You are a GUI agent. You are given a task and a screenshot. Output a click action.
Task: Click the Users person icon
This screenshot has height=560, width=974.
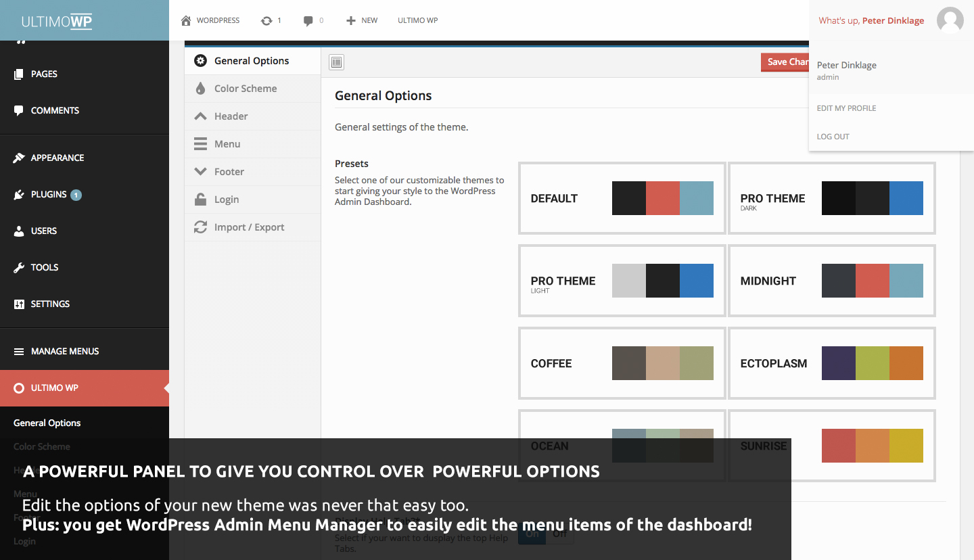(19, 231)
